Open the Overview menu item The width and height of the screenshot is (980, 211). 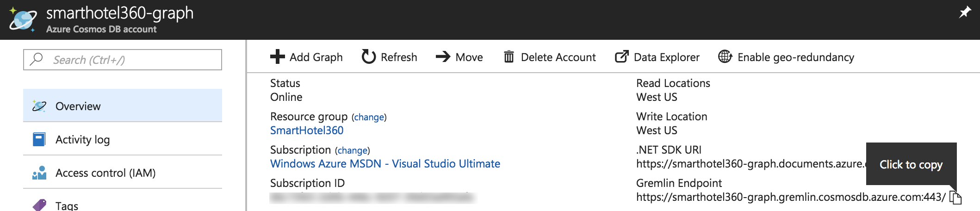coord(78,106)
